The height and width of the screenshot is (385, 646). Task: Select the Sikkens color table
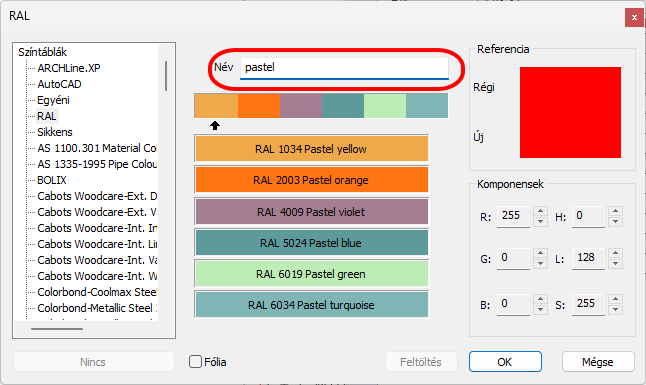coord(55,132)
